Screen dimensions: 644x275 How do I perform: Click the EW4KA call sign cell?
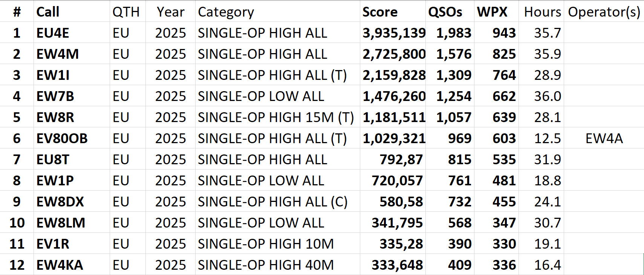(x=60, y=265)
